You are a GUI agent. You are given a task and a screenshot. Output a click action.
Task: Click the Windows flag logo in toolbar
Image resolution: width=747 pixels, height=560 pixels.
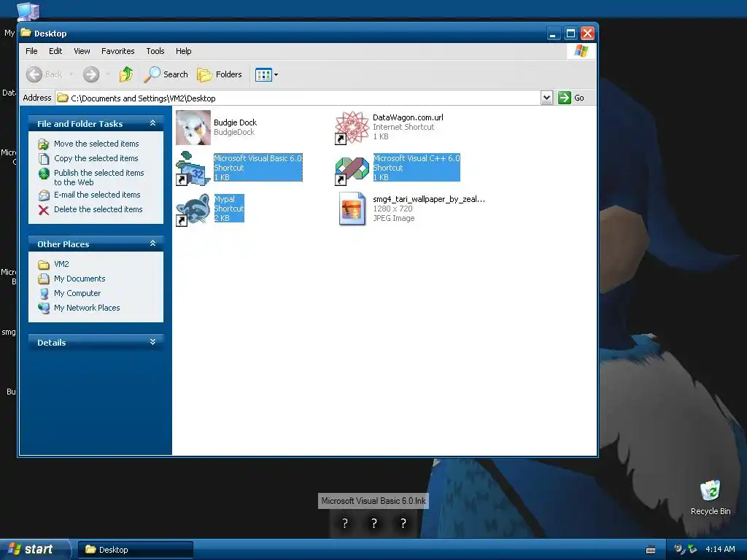coord(581,51)
